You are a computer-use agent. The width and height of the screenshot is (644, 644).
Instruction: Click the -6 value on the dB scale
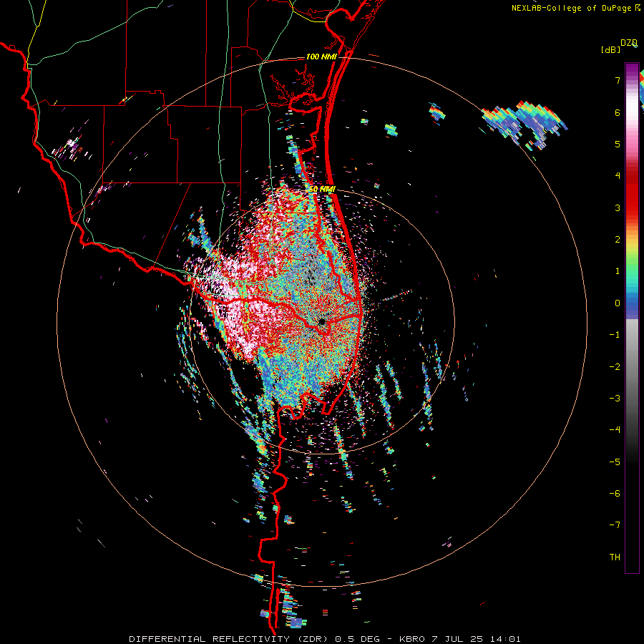[x=615, y=494]
